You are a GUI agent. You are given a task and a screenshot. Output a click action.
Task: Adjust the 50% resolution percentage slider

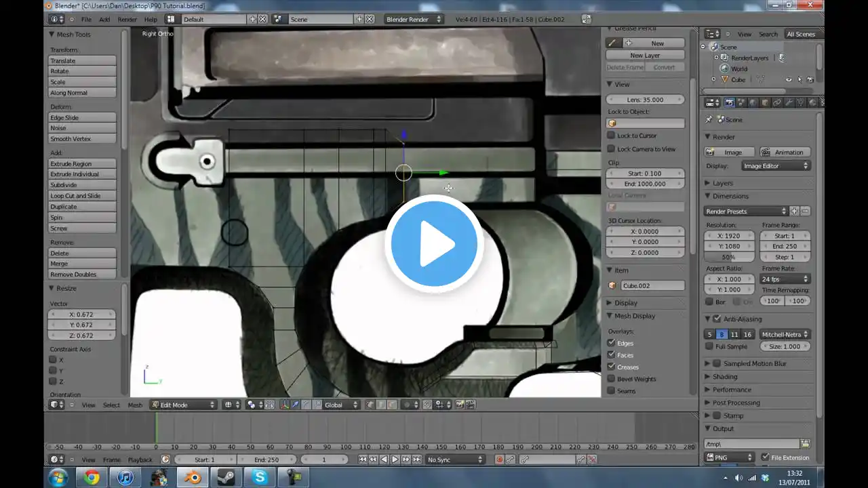click(x=729, y=257)
